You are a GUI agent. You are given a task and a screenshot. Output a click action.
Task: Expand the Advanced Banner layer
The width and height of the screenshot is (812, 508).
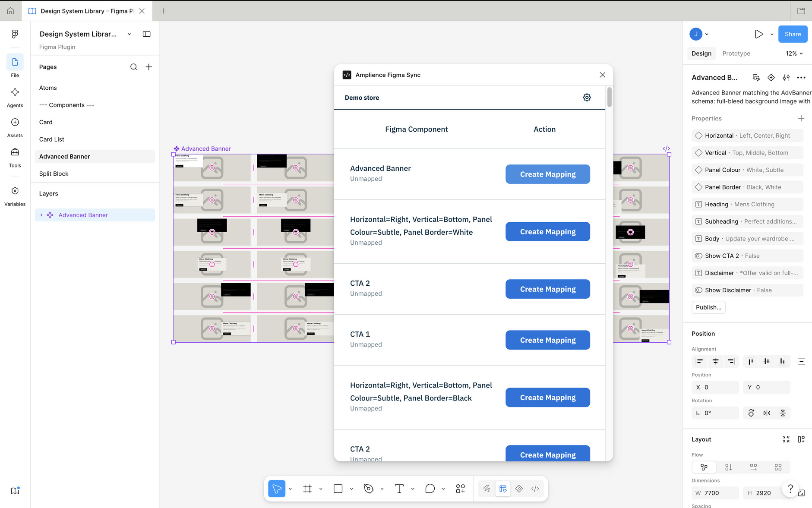(x=41, y=215)
